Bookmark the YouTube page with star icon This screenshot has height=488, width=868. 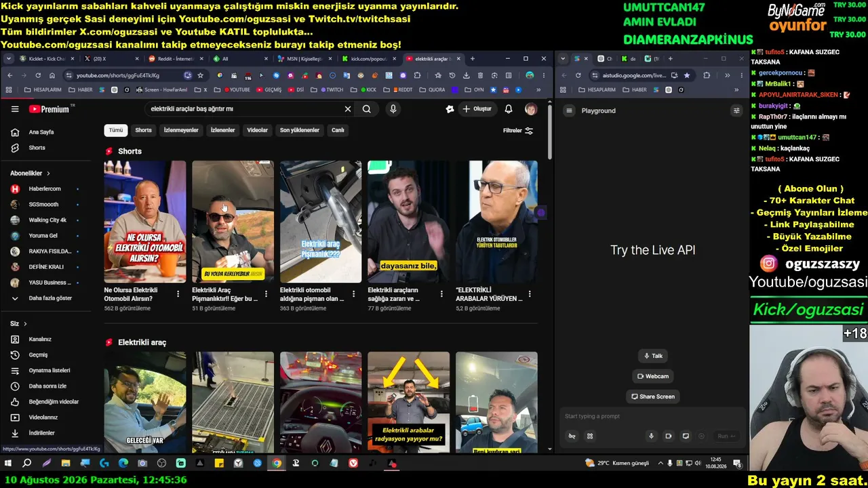[200, 75]
